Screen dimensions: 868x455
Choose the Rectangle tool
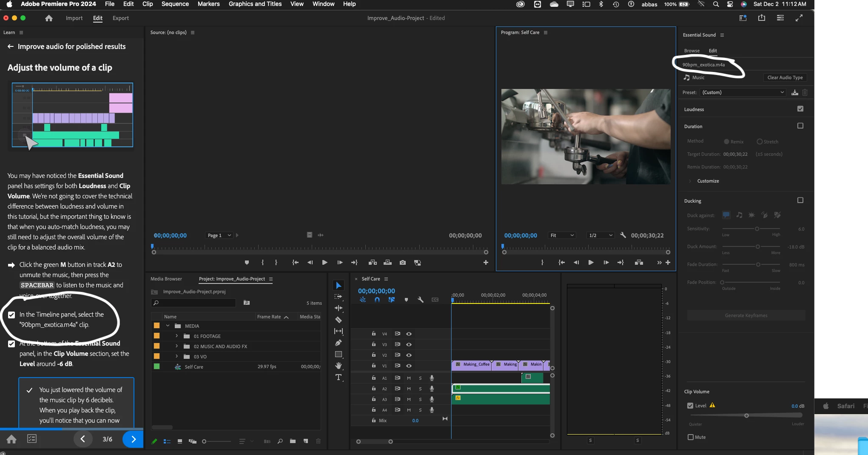pos(339,354)
